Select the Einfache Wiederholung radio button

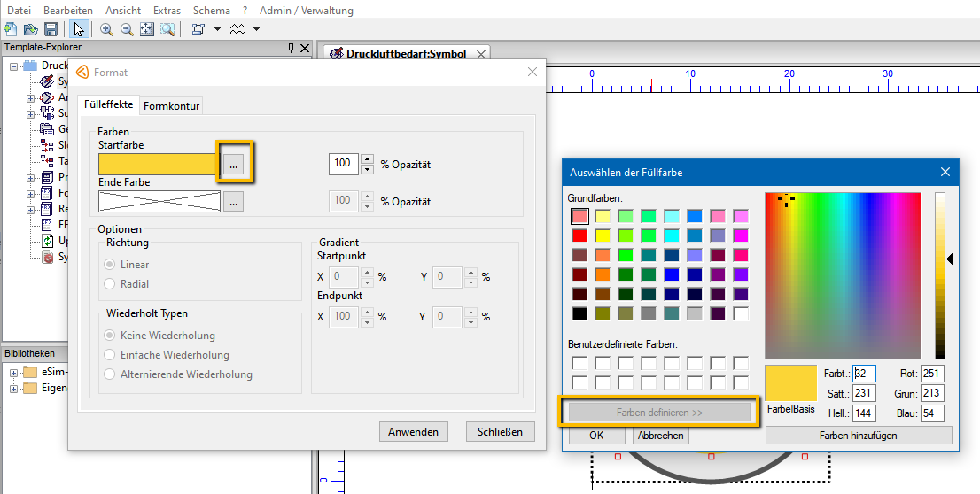tap(109, 355)
